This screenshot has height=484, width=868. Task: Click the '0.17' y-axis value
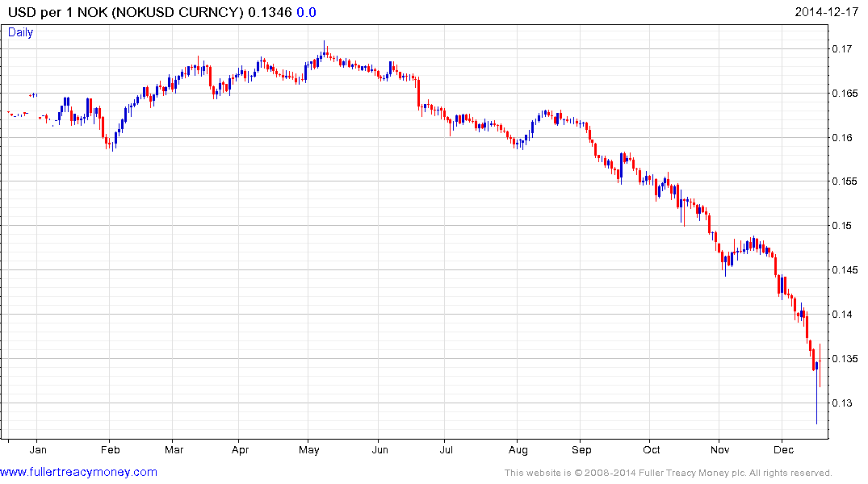pos(842,48)
